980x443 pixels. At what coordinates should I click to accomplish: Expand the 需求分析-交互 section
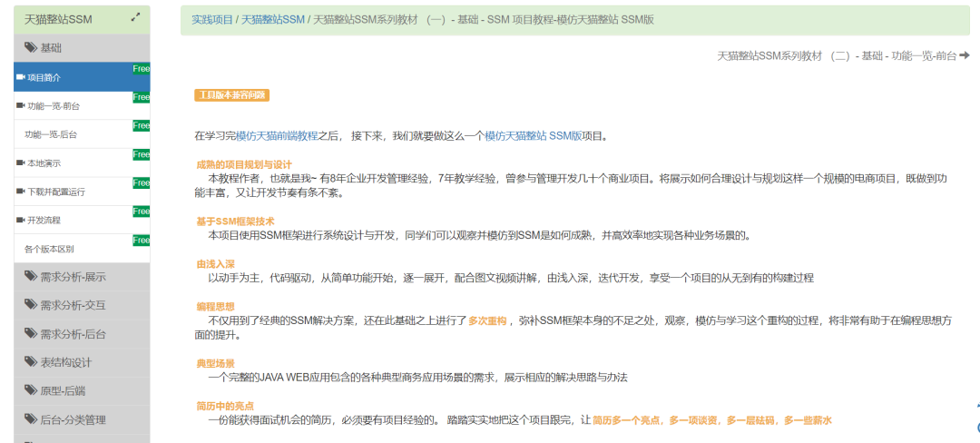coord(73,305)
